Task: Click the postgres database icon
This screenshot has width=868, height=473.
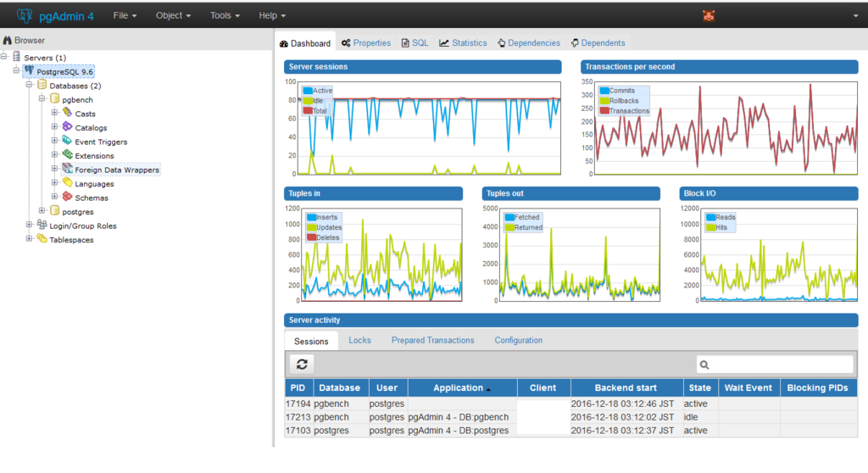Action: click(55, 210)
